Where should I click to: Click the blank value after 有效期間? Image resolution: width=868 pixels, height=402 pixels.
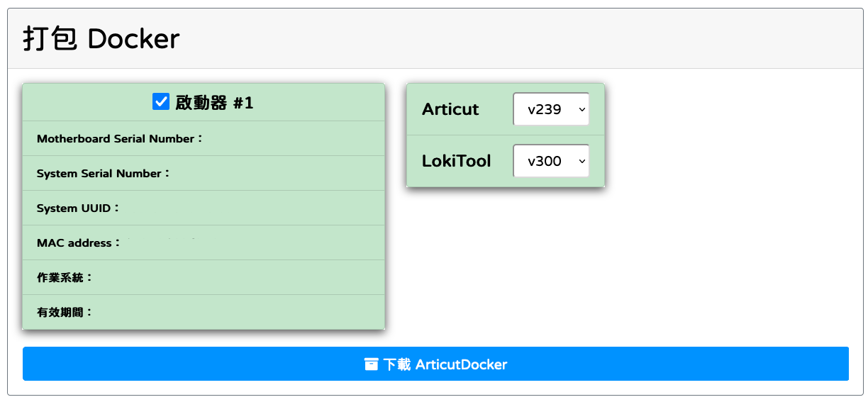pos(234,312)
